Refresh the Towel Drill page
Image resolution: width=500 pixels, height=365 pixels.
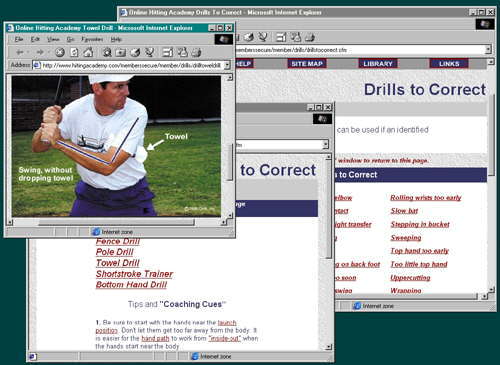click(74, 52)
